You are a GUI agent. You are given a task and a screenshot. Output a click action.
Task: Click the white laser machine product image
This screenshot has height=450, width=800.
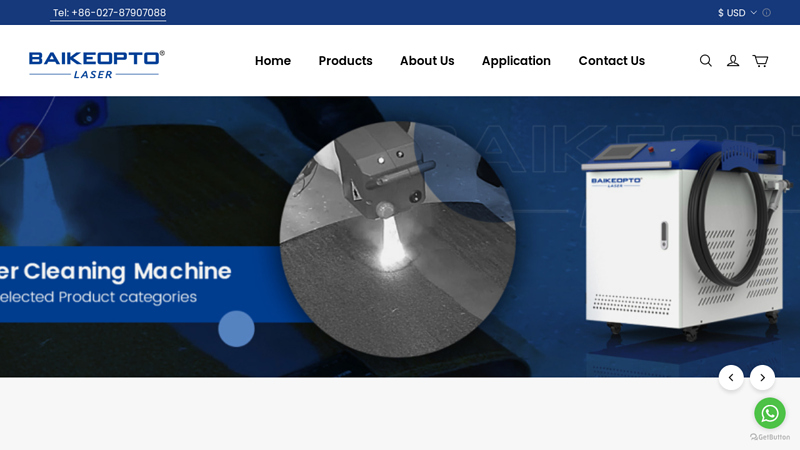click(x=686, y=240)
